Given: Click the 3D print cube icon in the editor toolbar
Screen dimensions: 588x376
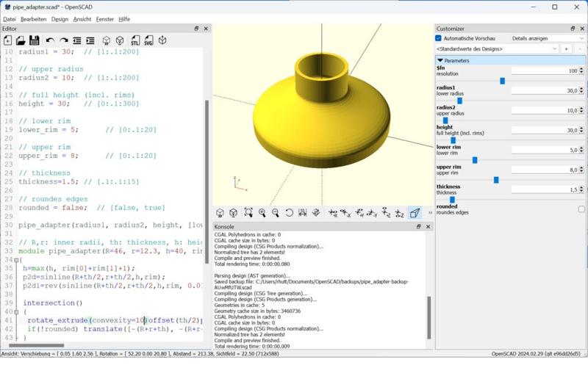Looking at the screenshot, I should [162, 40].
